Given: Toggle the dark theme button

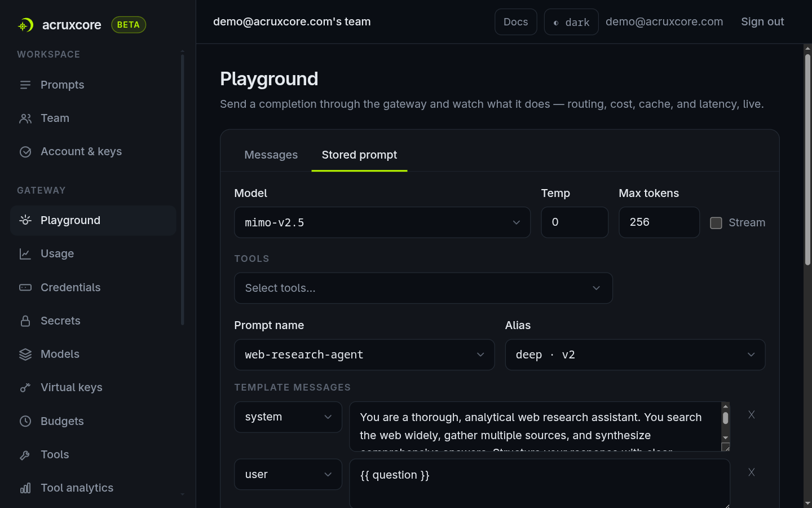Looking at the screenshot, I should point(571,22).
